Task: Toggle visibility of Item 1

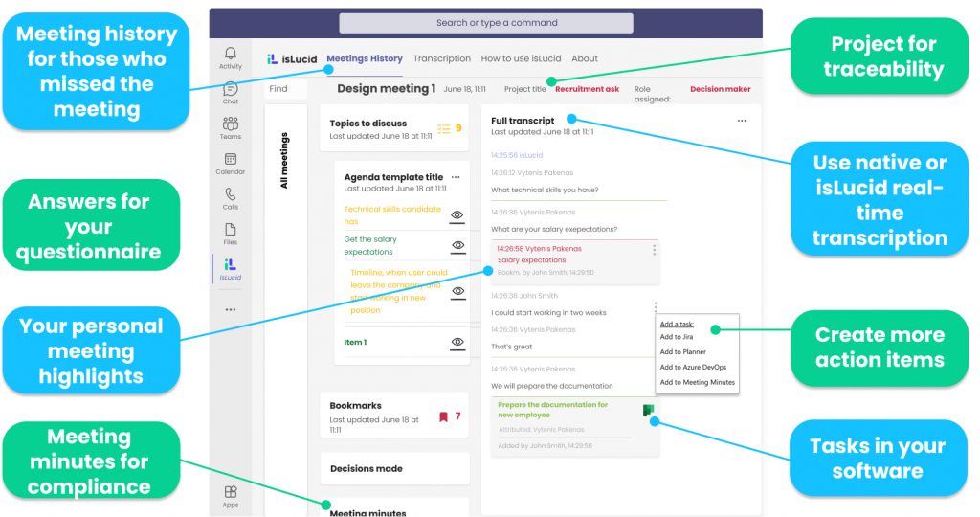Action: (458, 344)
